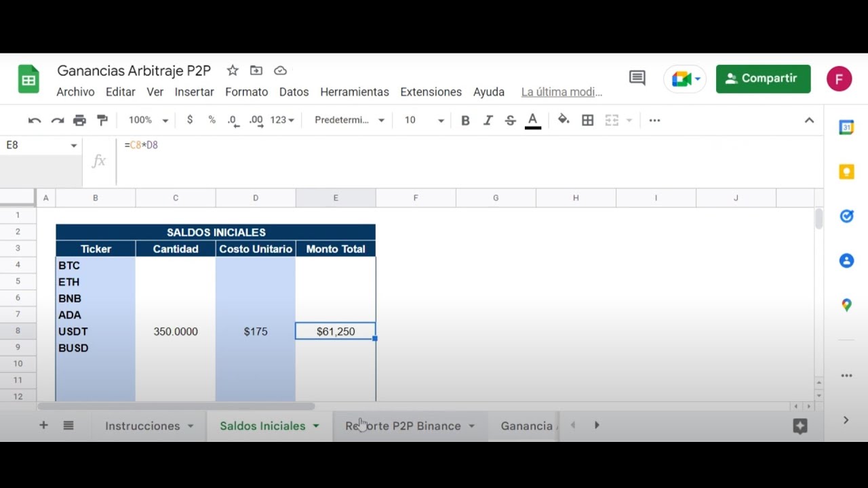This screenshot has height=488, width=868.
Task: Open font family Predetermi... dropdown
Action: coord(350,120)
